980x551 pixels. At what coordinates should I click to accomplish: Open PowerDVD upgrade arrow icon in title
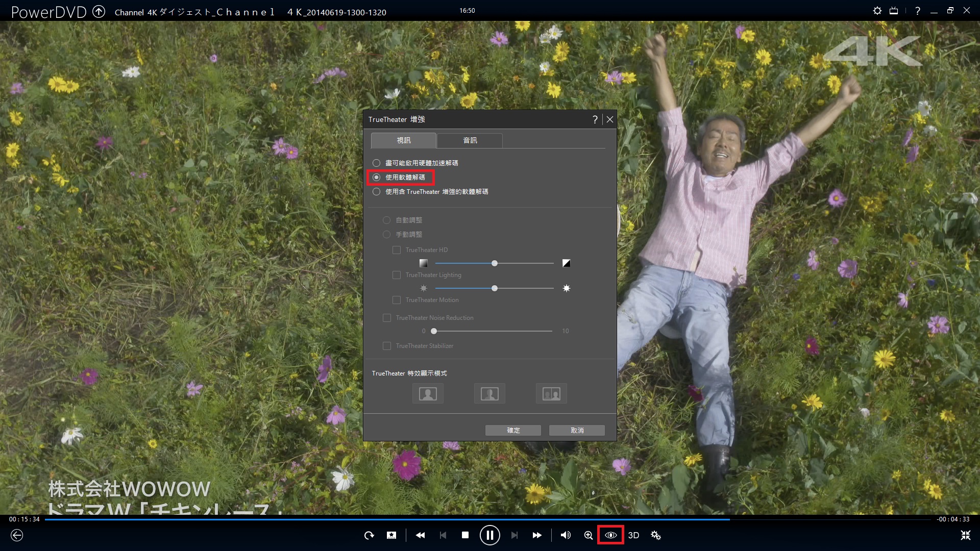coord(99,12)
